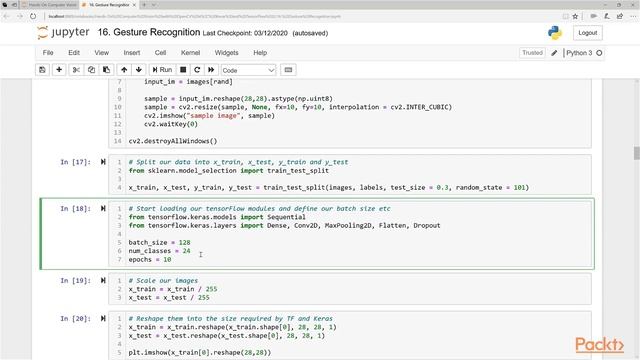Restart kernel and run all with the fast-forward icon

click(x=211, y=70)
